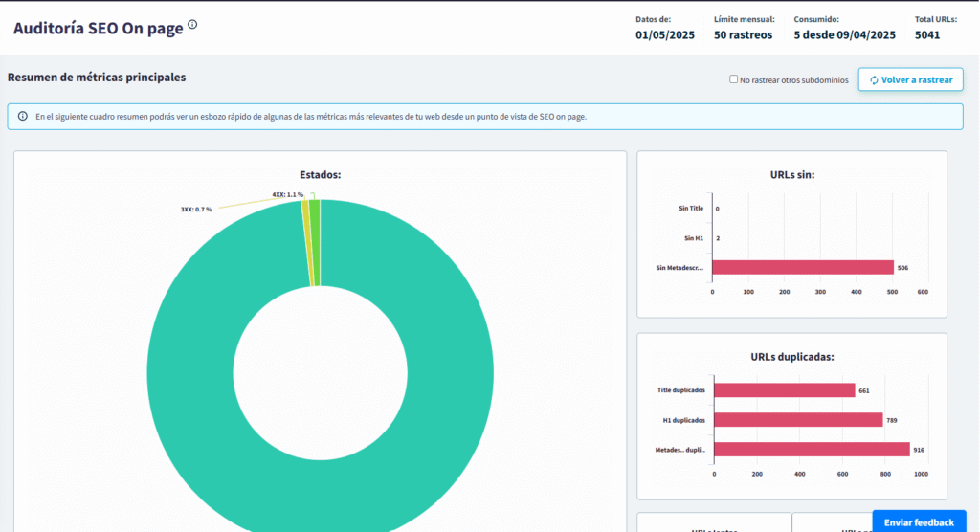Click the Total URLs value 5041
This screenshot has height=532, width=980.
point(927,35)
